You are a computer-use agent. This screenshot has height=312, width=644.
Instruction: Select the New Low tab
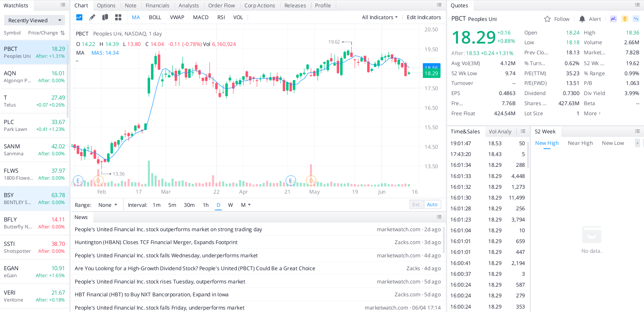(x=613, y=143)
